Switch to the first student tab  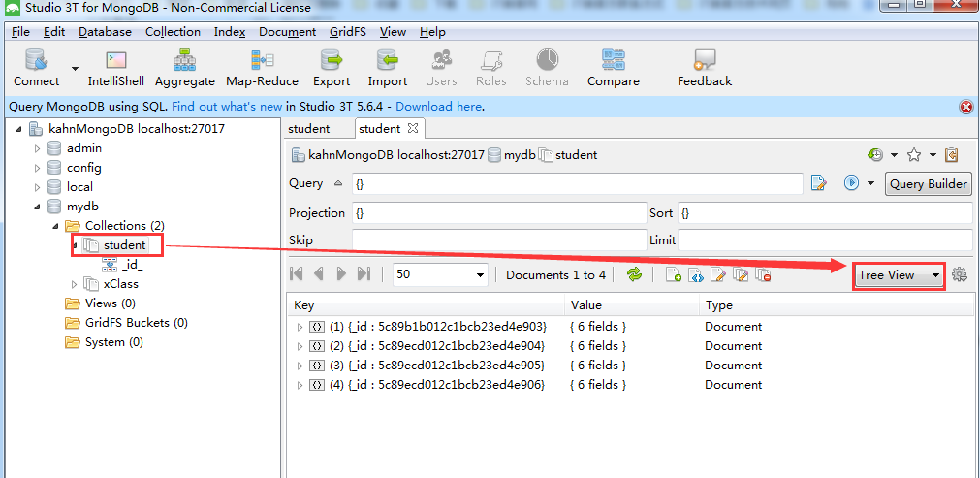[308, 129]
